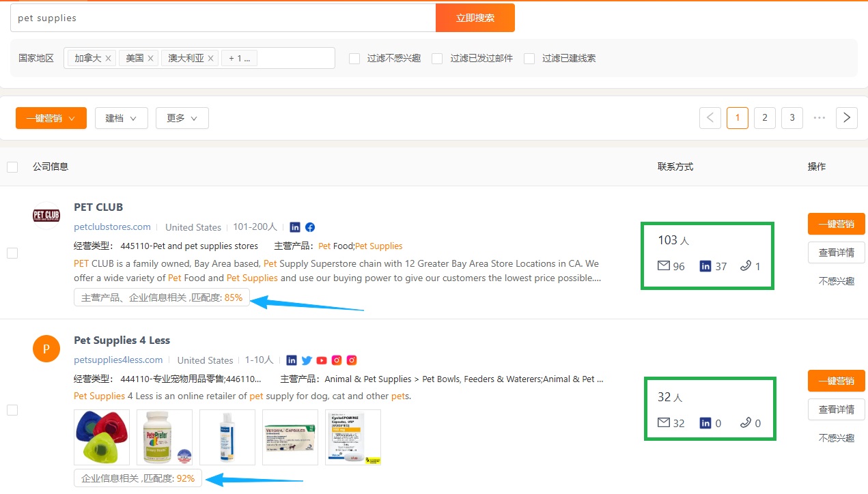
Task: Click the 立即搜索 search button
Action: 475,18
